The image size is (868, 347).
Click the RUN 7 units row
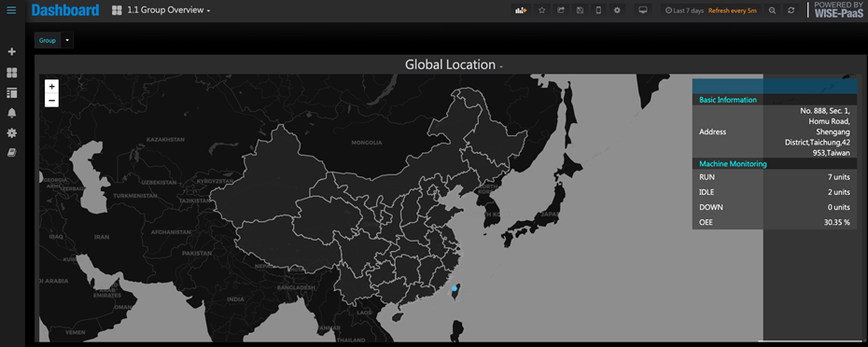[775, 177]
